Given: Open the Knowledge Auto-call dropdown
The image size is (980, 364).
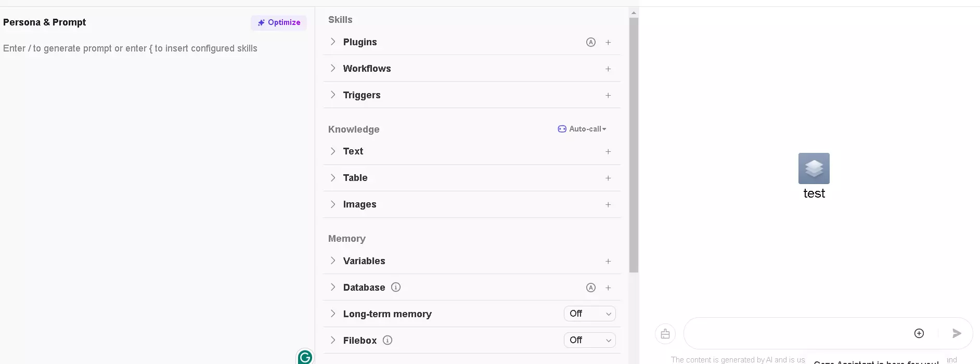Looking at the screenshot, I should coord(582,129).
